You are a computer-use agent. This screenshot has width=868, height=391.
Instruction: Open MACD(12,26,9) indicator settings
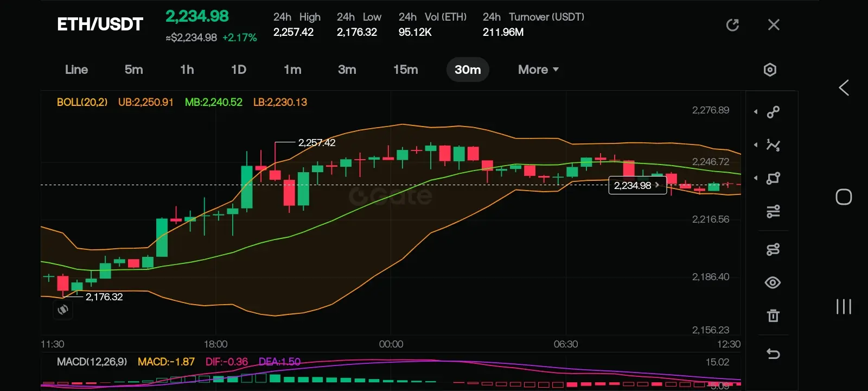[92, 362]
